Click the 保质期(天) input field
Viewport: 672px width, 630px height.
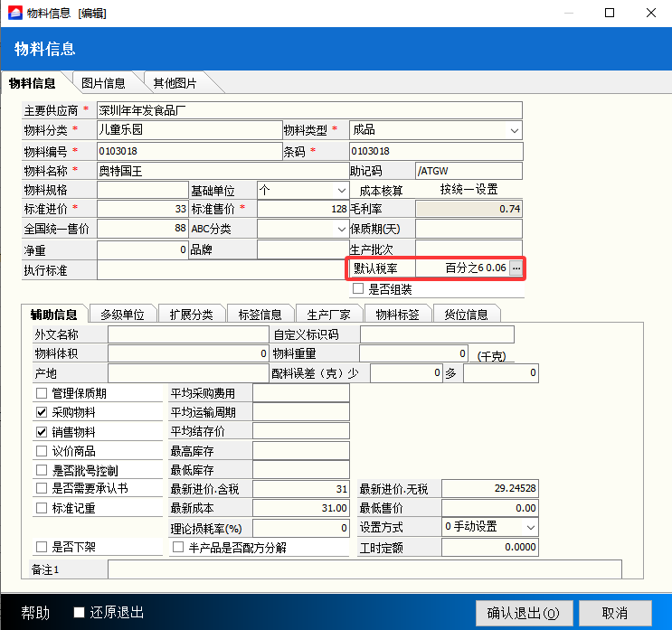(469, 229)
